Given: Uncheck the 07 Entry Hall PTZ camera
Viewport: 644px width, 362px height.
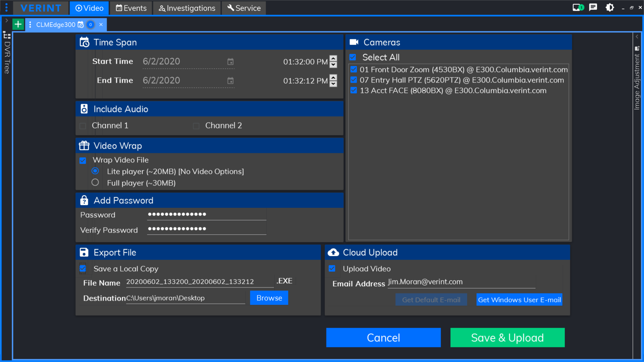Looking at the screenshot, I should click(x=354, y=80).
